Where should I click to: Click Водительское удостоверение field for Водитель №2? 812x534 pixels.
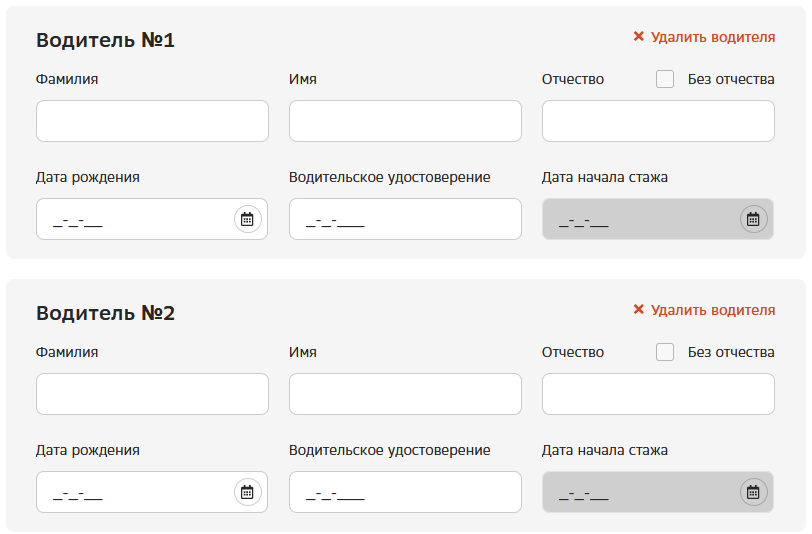405,492
